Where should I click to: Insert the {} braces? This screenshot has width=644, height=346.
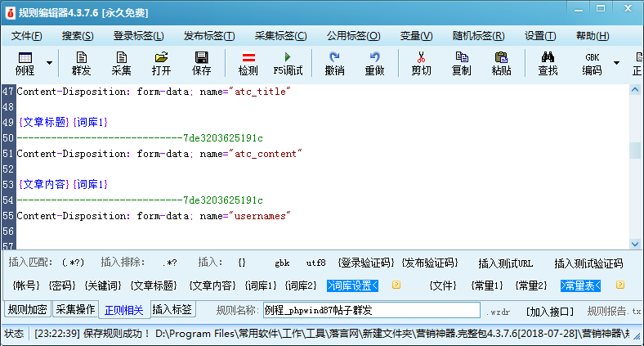click(x=242, y=263)
